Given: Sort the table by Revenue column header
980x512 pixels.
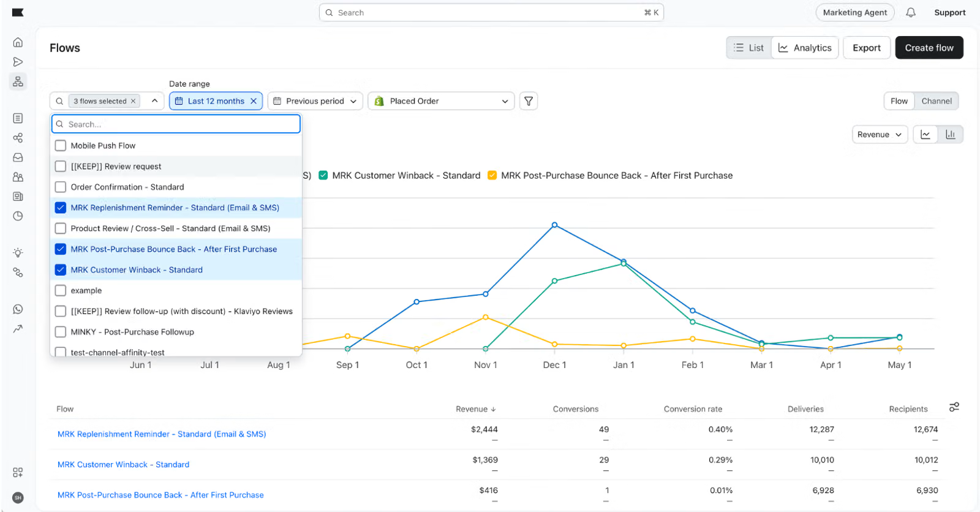Looking at the screenshot, I should click(475, 409).
